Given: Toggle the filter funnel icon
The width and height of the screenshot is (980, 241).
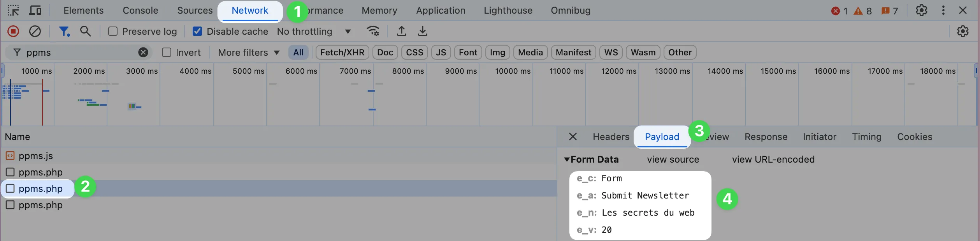Looking at the screenshot, I should tap(64, 31).
